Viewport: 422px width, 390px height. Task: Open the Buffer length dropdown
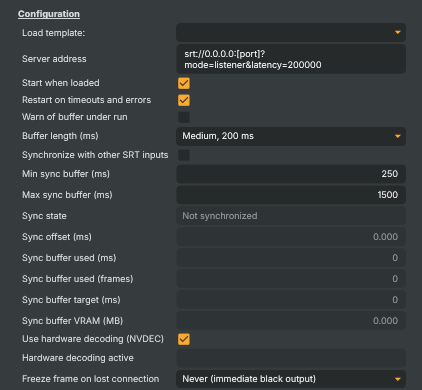pos(291,136)
